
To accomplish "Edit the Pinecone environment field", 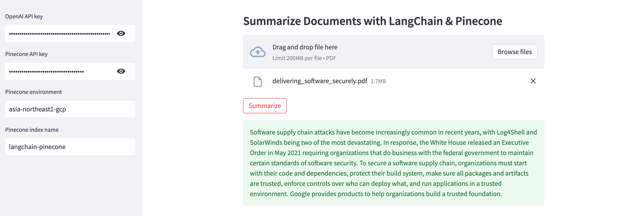I will tap(70, 109).
